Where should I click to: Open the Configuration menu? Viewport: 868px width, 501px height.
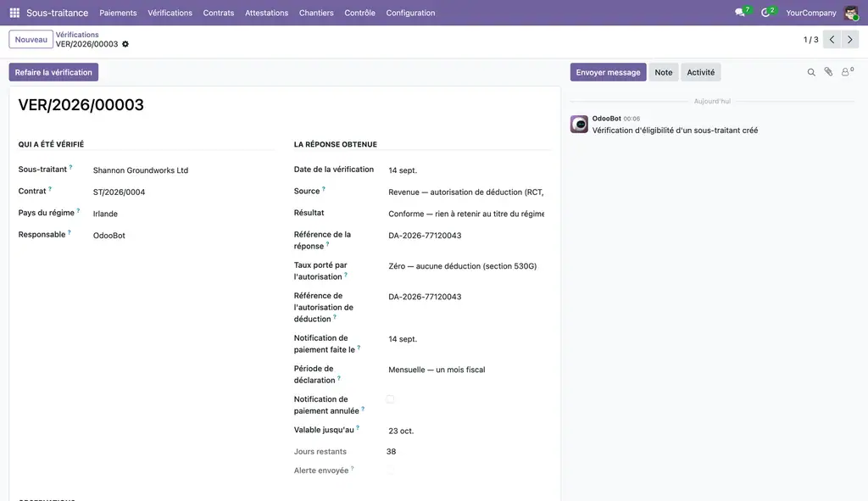click(411, 13)
